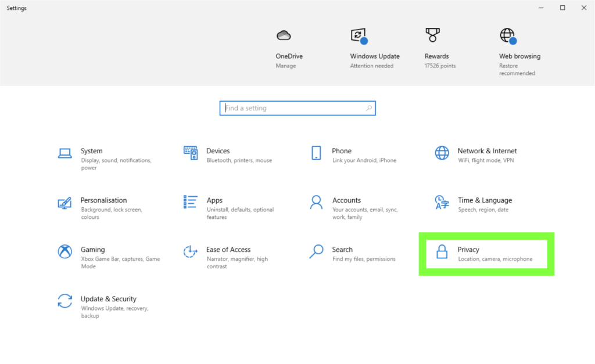The width and height of the screenshot is (595, 364).
Task: Click the Windows Update status icon
Action: (x=359, y=35)
